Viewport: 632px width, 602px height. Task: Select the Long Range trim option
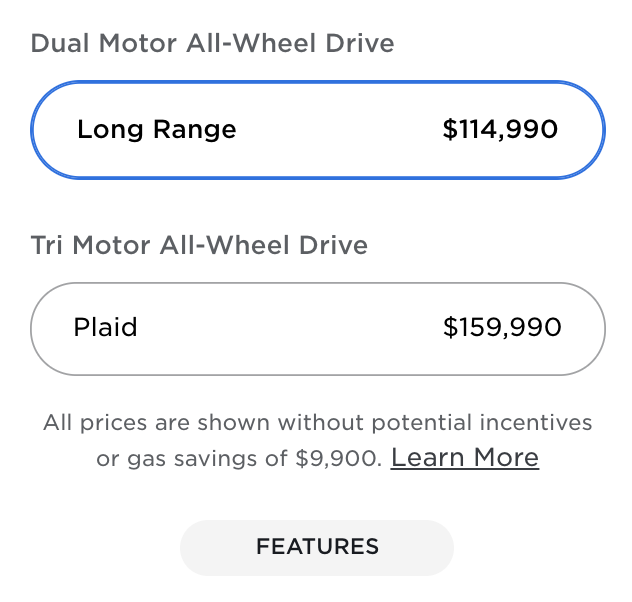[318, 130]
